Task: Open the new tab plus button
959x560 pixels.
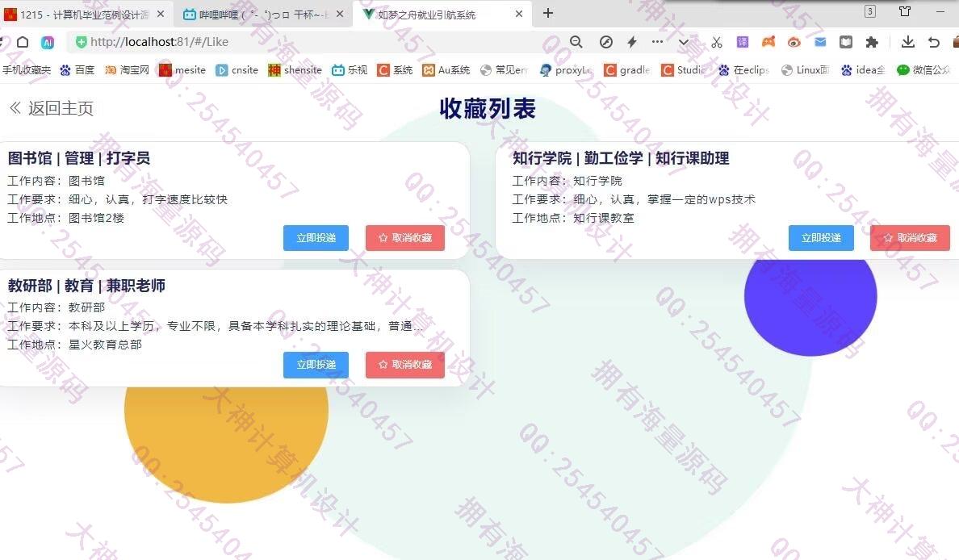Action: click(548, 13)
